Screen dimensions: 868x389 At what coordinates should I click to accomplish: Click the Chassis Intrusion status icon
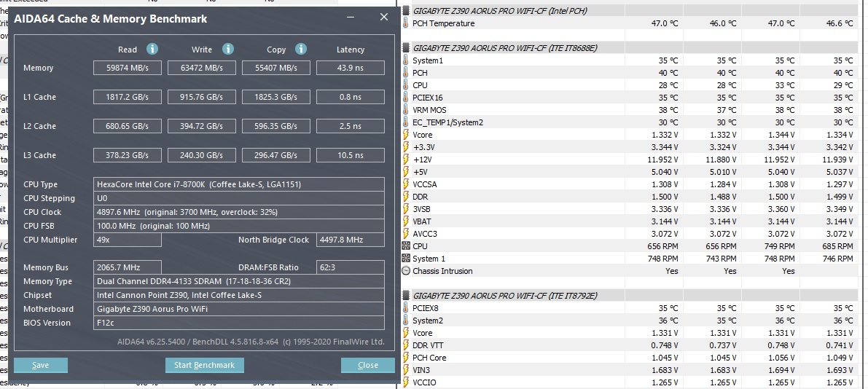click(406, 271)
